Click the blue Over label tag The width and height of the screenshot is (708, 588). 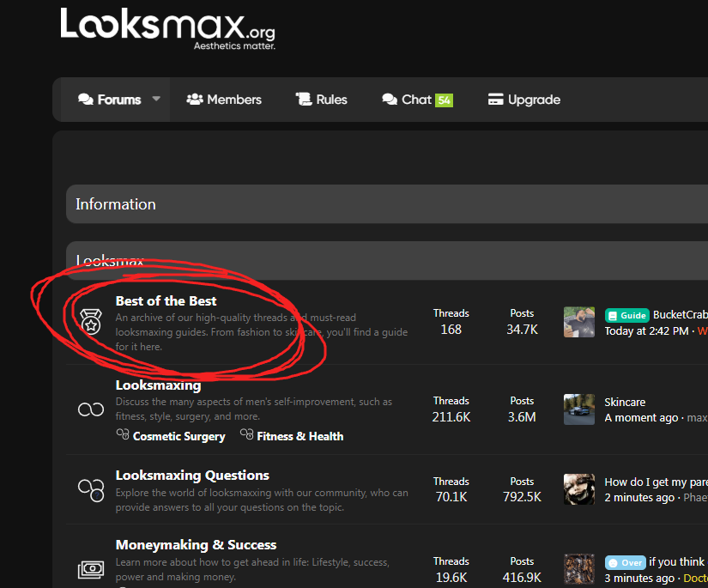click(626, 563)
